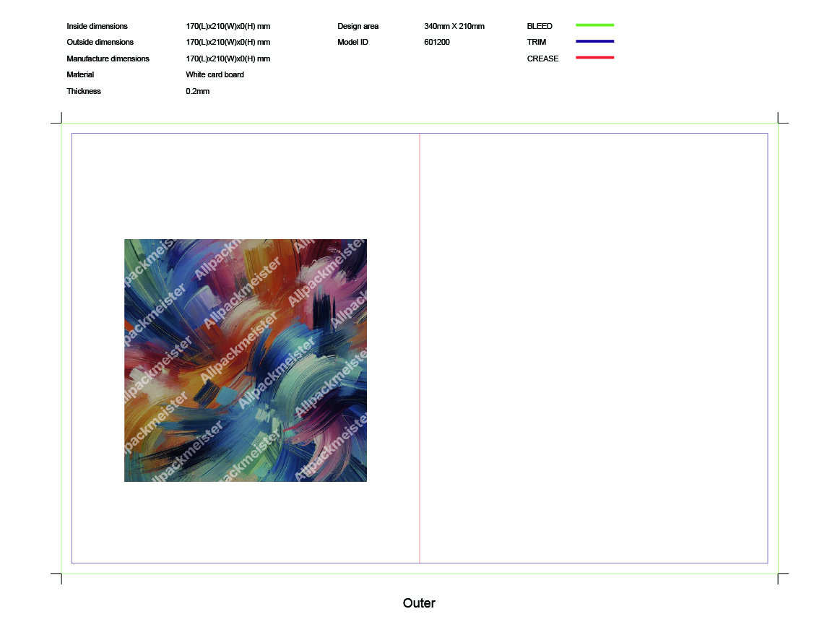Select the 'Manufacture dimensions' label
The image size is (840, 635).
pos(108,59)
